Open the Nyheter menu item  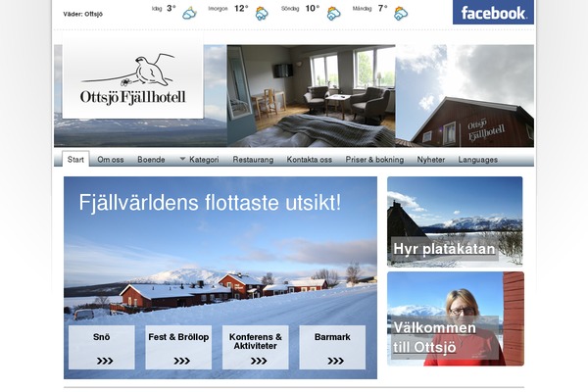coord(431,160)
